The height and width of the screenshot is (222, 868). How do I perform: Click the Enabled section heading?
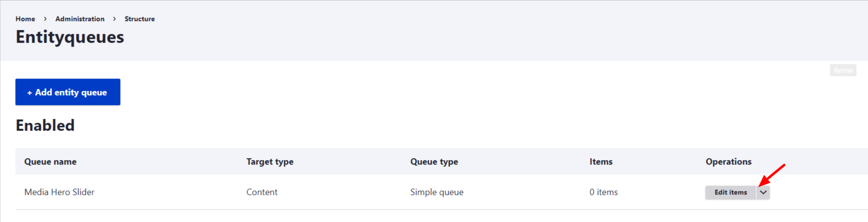pos(45,125)
